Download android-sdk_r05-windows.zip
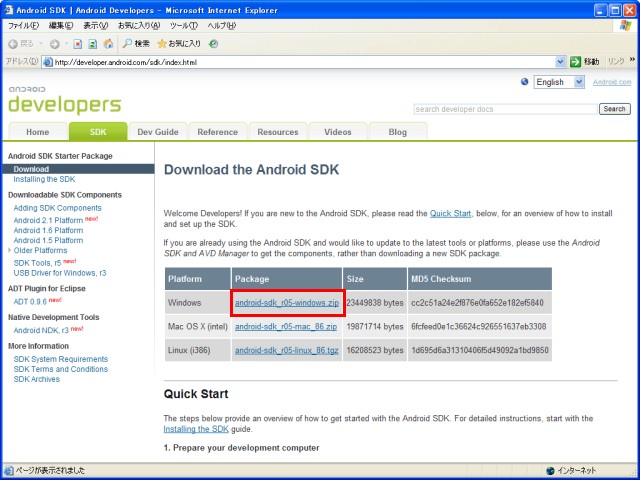The width and height of the screenshot is (640, 480). pyautogui.click(x=287, y=303)
